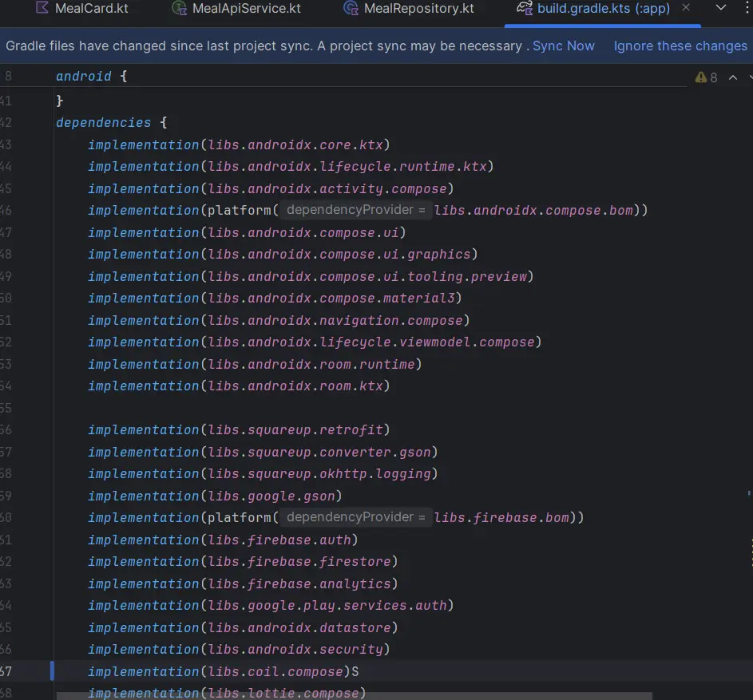Click libs.androidx.room.runtime line
The height and width of the screenshot is (700, 753).
[255, 365]
